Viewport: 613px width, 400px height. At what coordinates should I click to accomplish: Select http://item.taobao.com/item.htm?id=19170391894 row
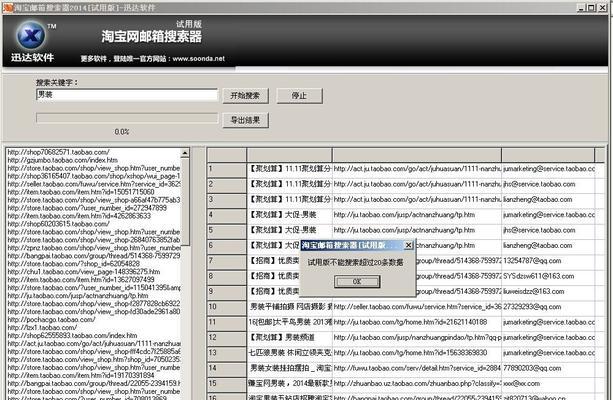81,375
